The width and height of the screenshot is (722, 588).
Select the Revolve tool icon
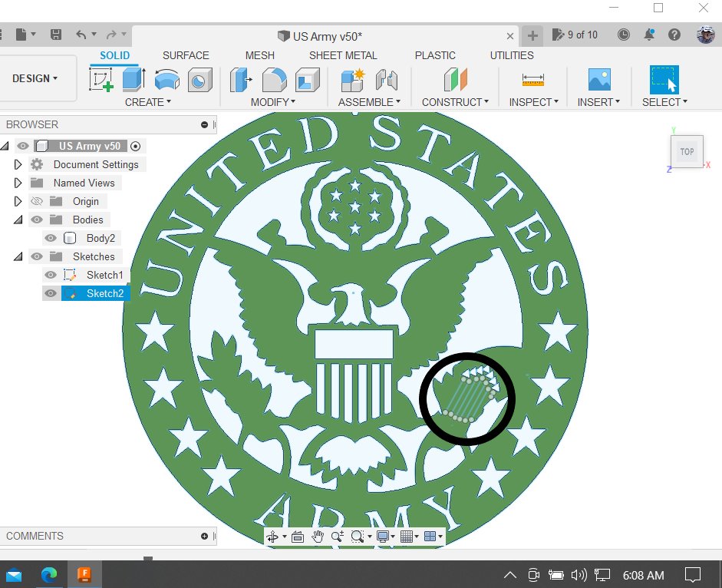click(x=166, y=79)
